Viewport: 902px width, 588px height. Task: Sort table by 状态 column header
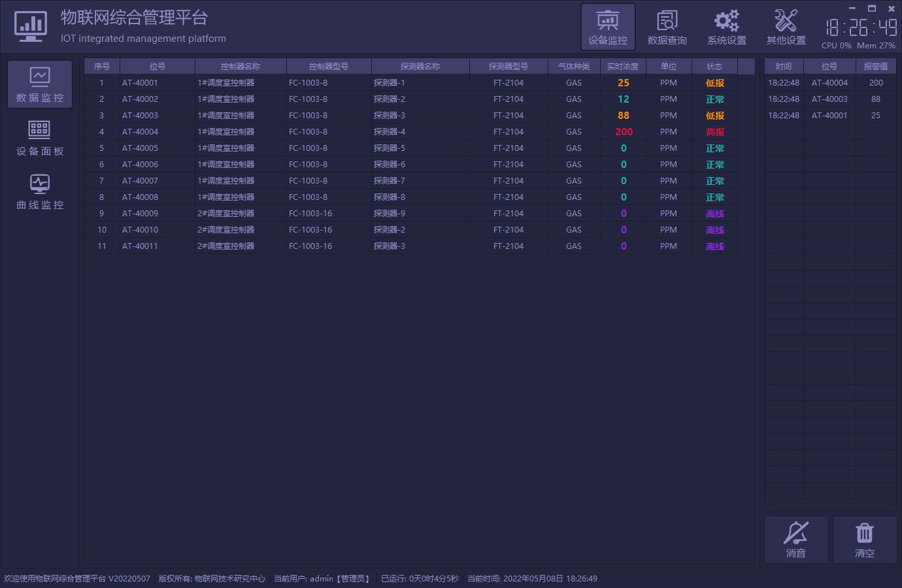[714, 67]
